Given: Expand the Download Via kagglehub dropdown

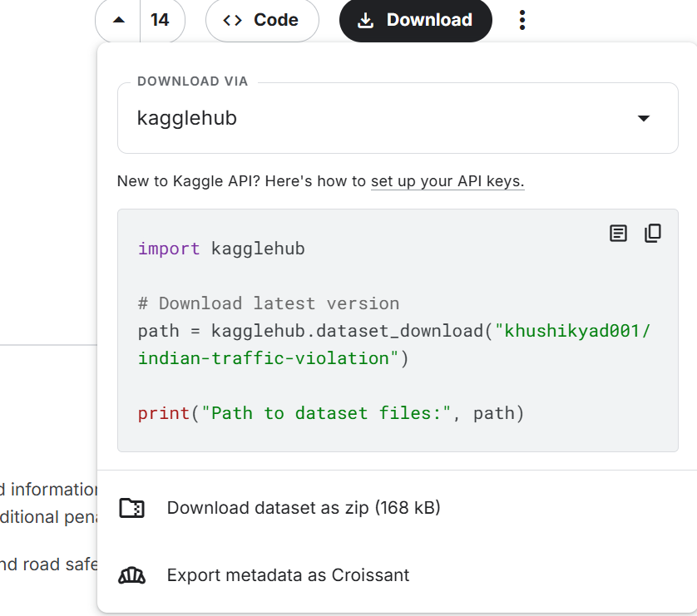Looking at the screenshot, I should click(398, 118).
